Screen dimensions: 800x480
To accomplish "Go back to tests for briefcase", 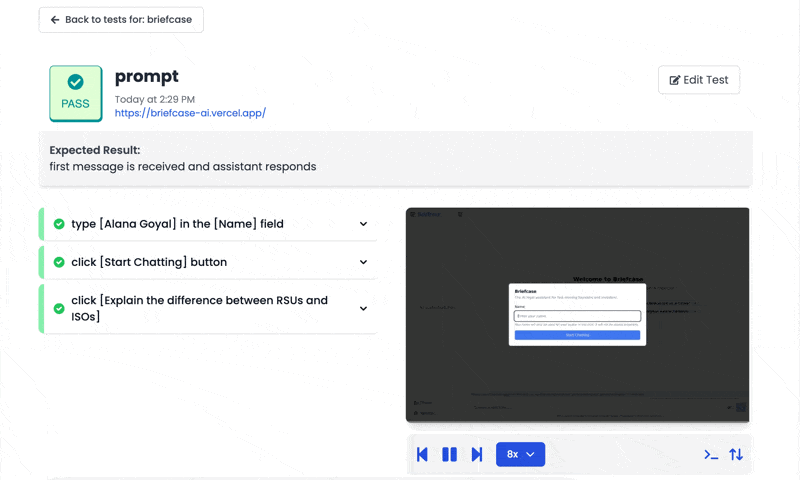I will coord(121,20).
